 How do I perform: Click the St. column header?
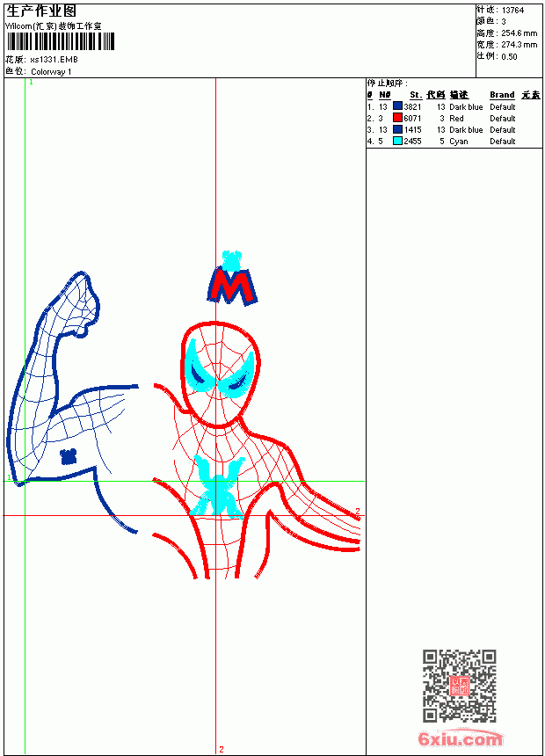pos(416,95)
